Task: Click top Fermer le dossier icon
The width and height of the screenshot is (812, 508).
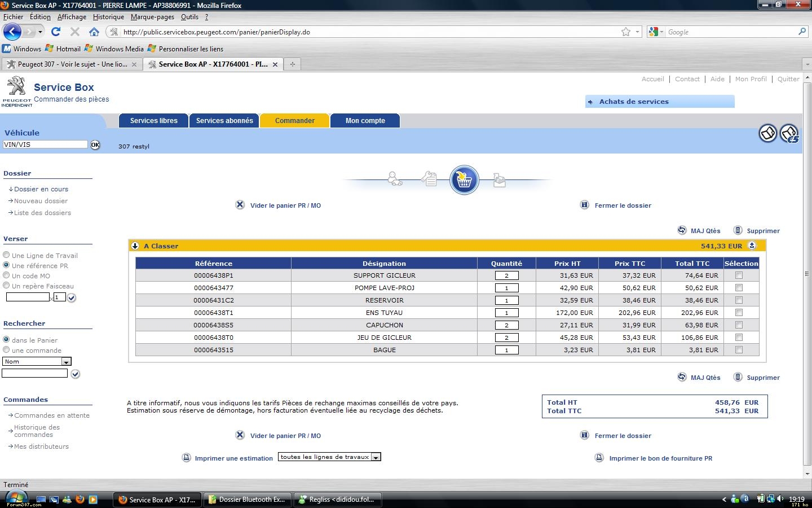Action: pos(585,205)
